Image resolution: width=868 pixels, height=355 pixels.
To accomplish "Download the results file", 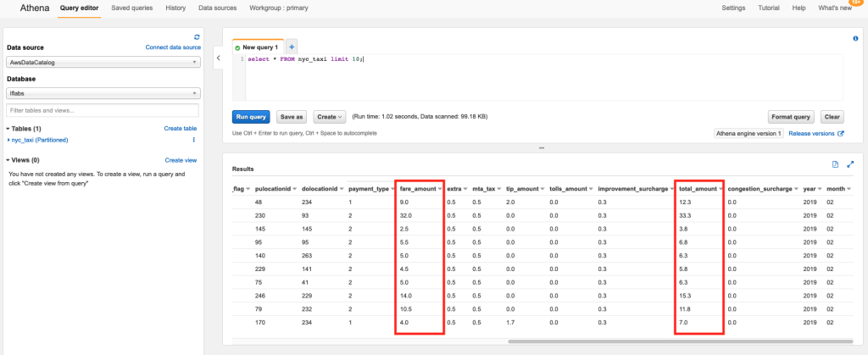I will pos(835,164).
